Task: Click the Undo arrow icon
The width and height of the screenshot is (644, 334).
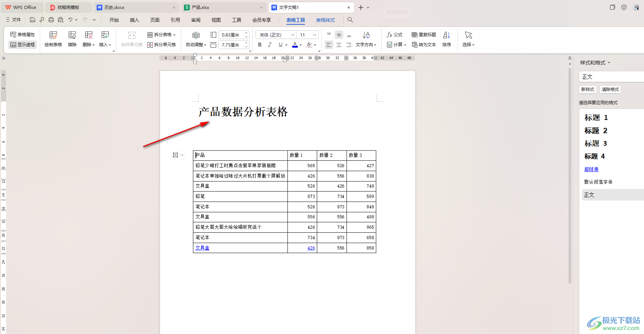Action: pos(71,20)
